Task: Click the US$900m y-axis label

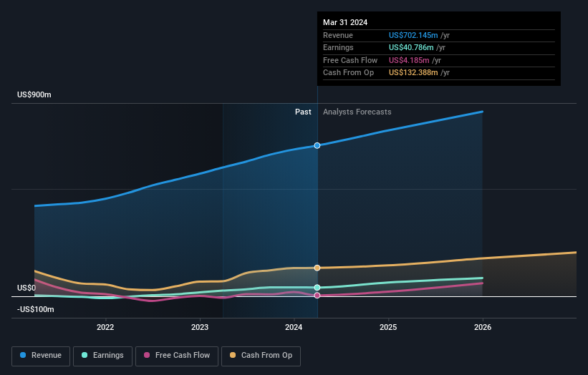Action: (34, 94)
